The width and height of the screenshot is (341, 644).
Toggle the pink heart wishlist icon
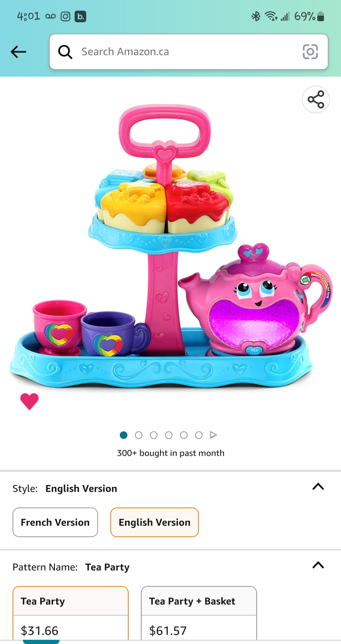[x=29, y=401]
